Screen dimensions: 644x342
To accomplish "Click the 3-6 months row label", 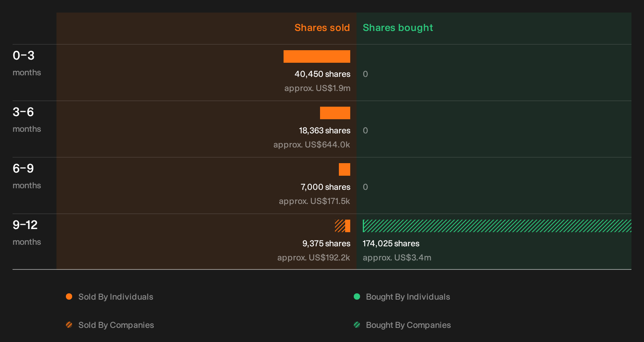I will pos(27,120).
